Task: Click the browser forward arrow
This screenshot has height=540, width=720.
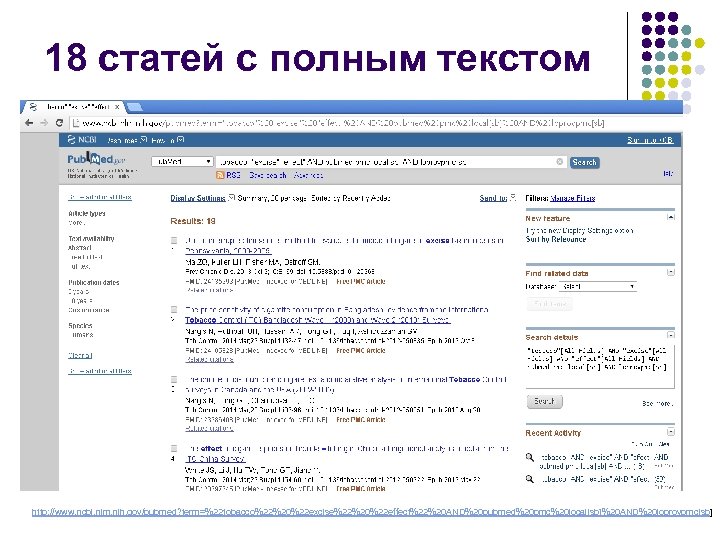Action: pos(44,123)
